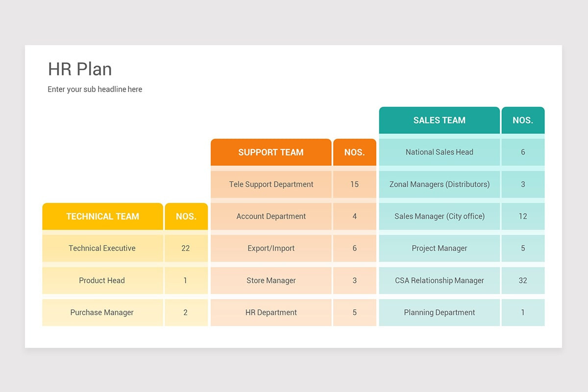The width and height of the screenshot is (588, 392).
Task: Select the Zonal Managers (Distributors) cell
Action: [439, 184]
